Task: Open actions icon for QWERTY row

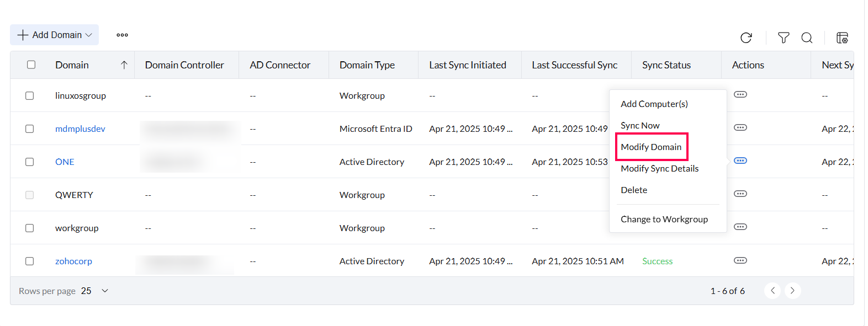Action: coord(740,194)
